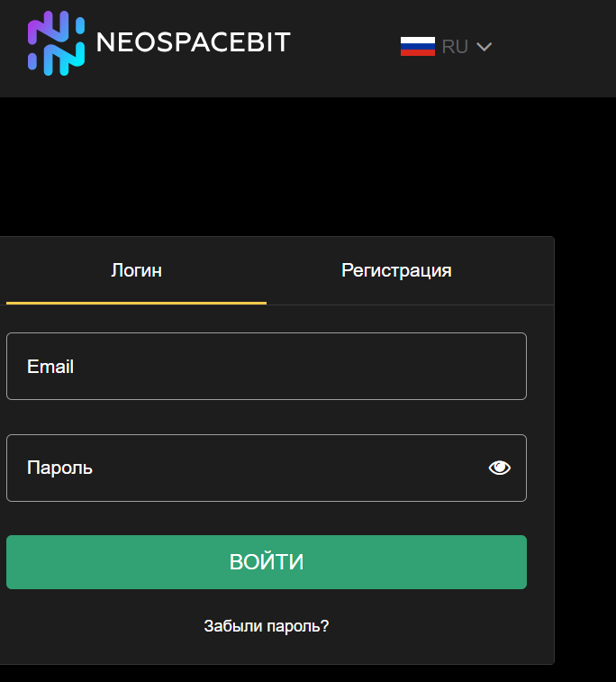Switch to the Логин tab
This screenshot has width=616, height=682.
pos(136,270)
